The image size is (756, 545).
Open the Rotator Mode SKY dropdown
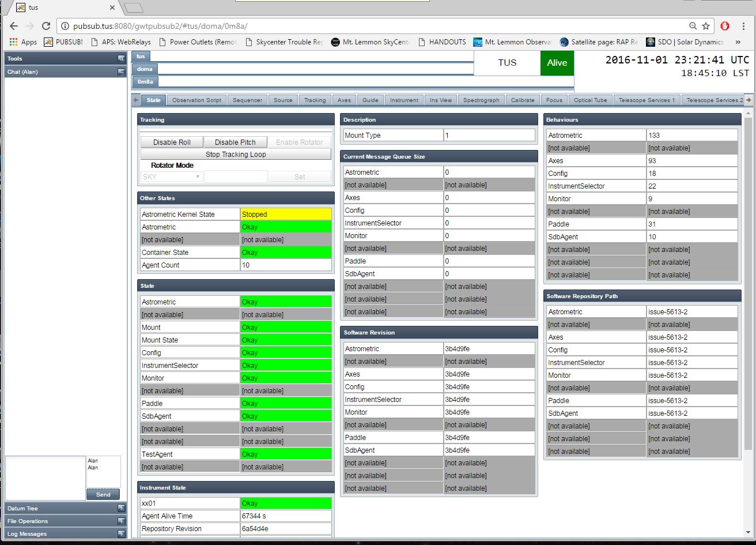point(171,177)
